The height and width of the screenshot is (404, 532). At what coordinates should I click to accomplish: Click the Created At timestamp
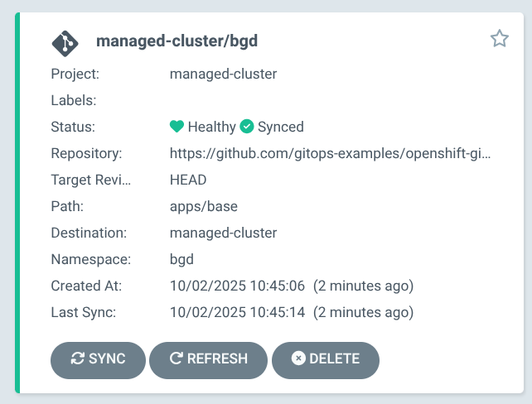tap(238, 286)
